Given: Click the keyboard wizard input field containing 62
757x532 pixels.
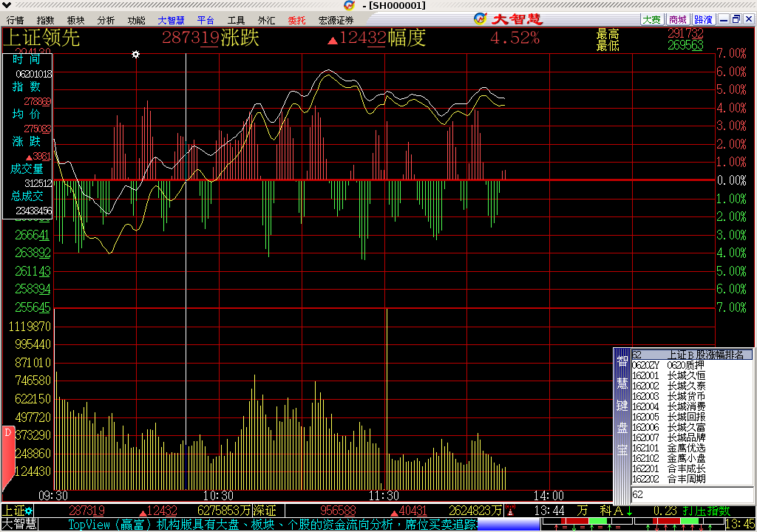Looking at the screenshot, I should point(692,494).
